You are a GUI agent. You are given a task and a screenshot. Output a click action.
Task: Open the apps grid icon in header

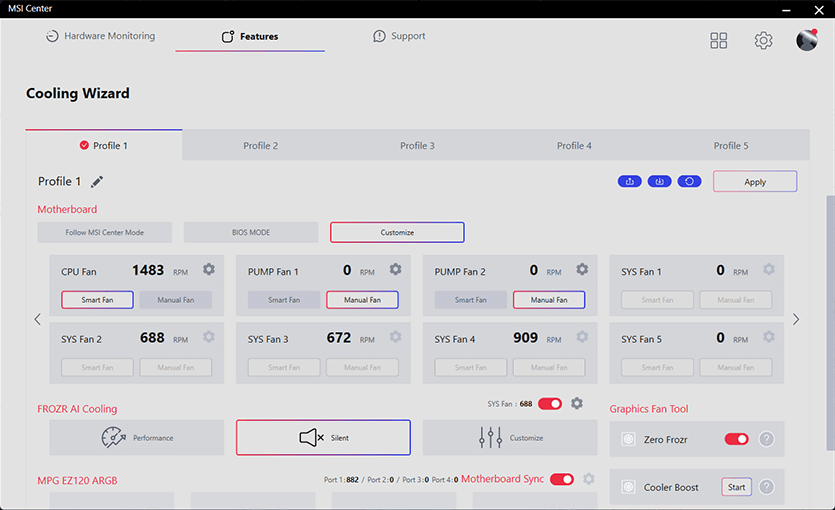719,40
